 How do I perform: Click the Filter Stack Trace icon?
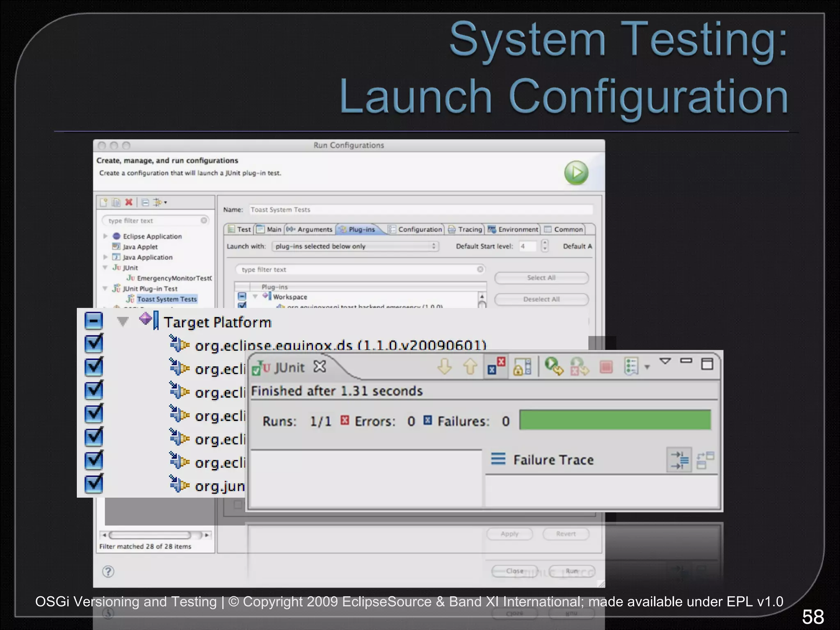679,460
